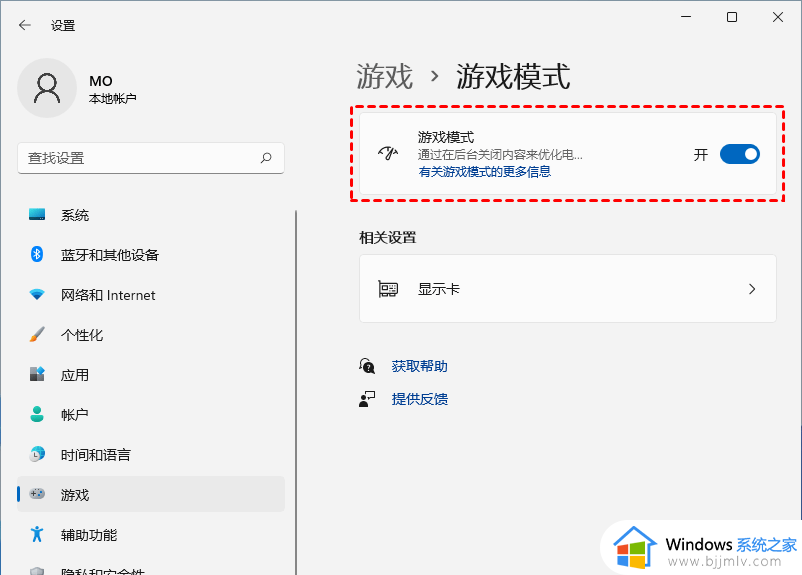802x575 pixels.
Task: Click the search magnifier icon
Action: [266, 158]
